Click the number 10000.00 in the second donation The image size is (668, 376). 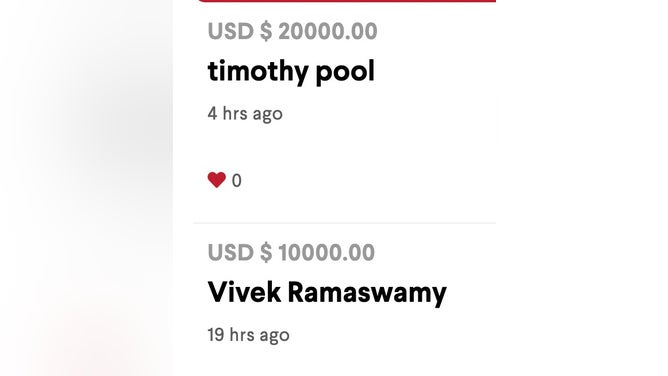coord(326,253)
